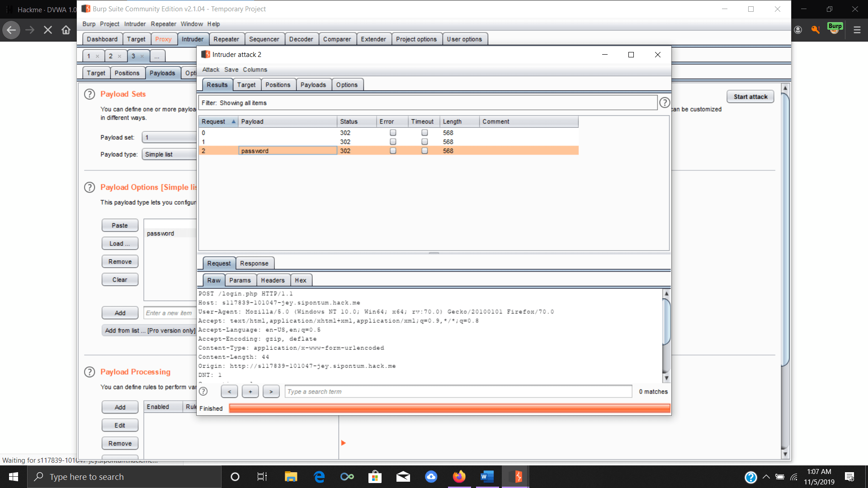This screenshot has width=868, height=488.
Task: Click the plus search options button
Action: 250,392
